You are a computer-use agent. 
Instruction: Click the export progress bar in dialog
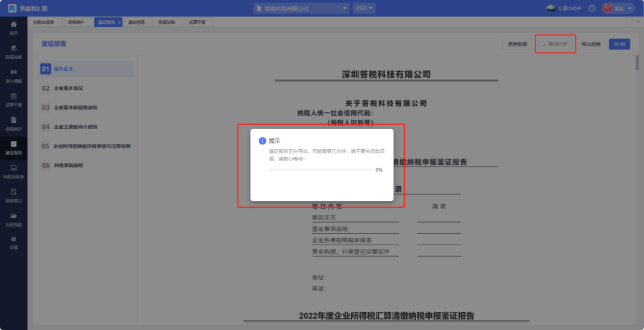(x=321, y=169)
